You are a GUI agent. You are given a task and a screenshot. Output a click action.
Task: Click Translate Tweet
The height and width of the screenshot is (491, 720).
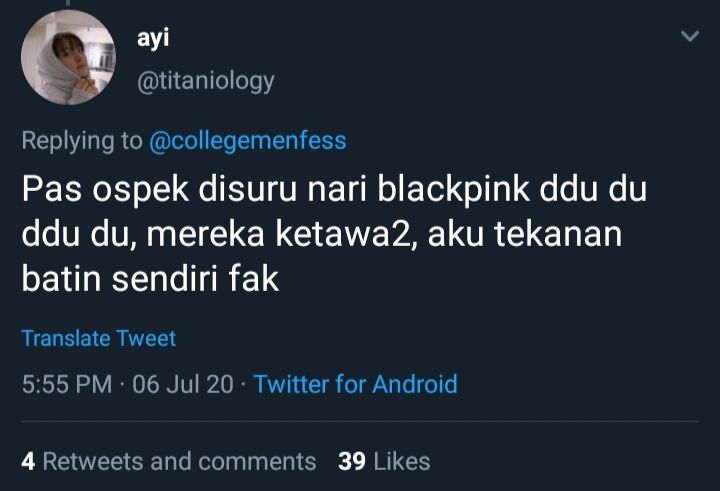[99, 339]
